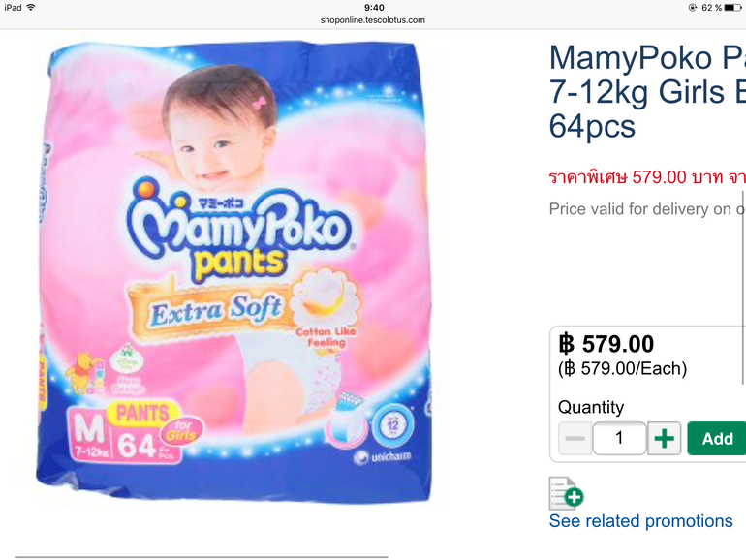Tap the battery indicator icon
The image size is (746, 560).
click(x=732, y=7)
